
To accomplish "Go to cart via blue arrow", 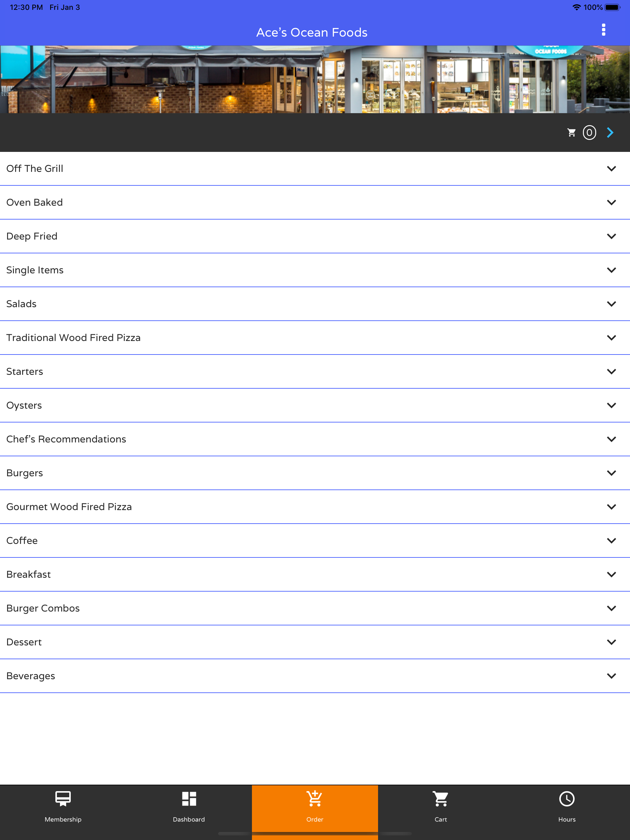I will tap(610, 133).
